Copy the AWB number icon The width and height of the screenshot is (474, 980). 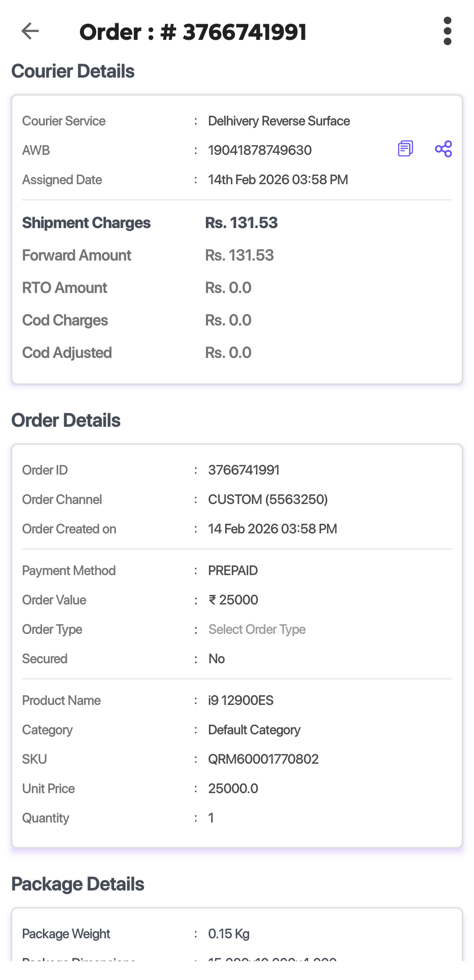click(x=405, y=149)
